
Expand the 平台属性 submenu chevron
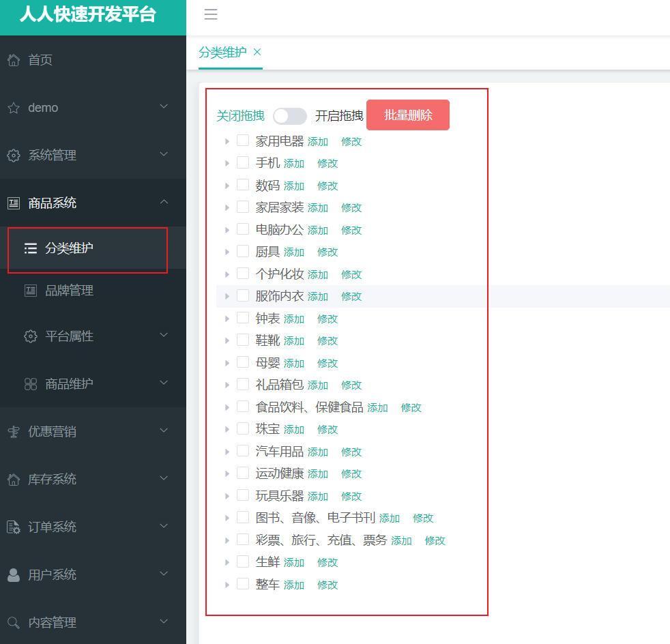pos(164,334)
